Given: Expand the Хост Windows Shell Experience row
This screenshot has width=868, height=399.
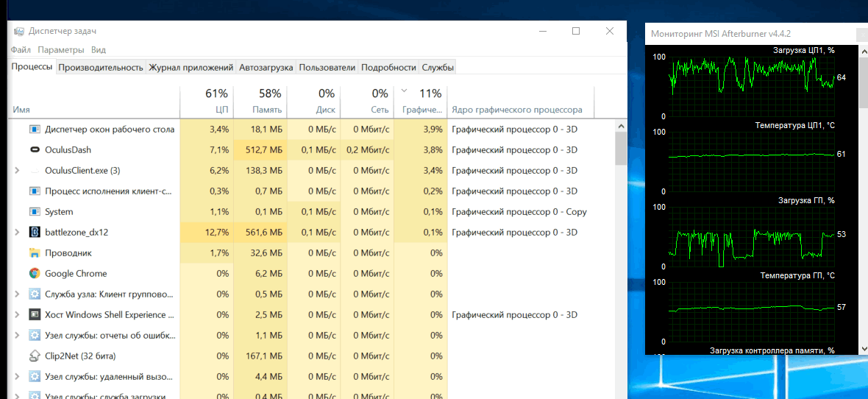Looking at the screenshot, I should point(18,315).
